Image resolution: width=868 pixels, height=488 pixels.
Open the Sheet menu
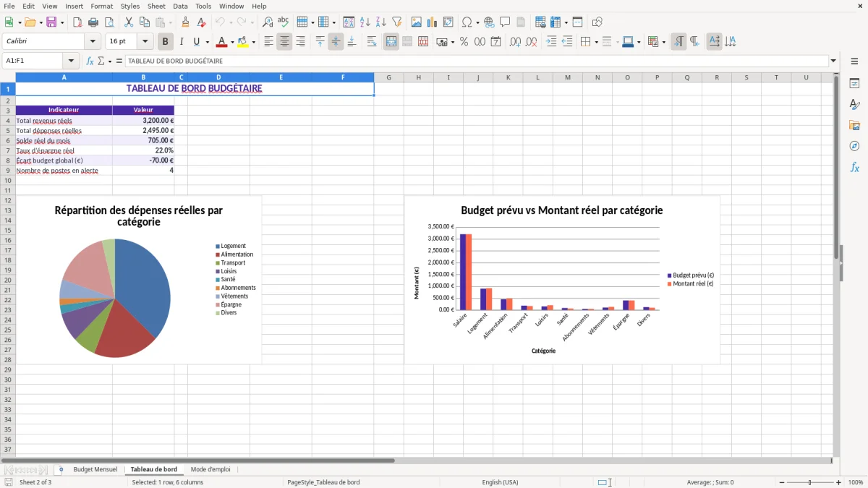coord(156,6)
